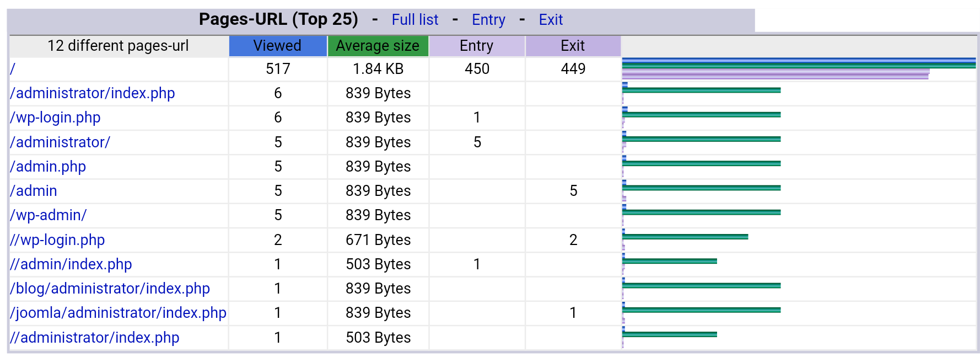Open the /wp-login.php page link
Screen dimensions: 980x362
pyautogui.click(x=56, y=118)
